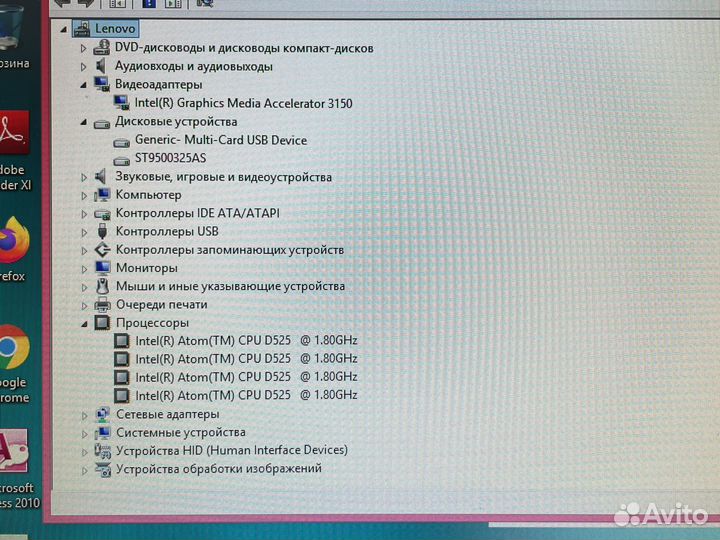Expand the Компьютер category
Image resolution: width=720 pixels, height=540 pixels.
click(x=84, y=196)
